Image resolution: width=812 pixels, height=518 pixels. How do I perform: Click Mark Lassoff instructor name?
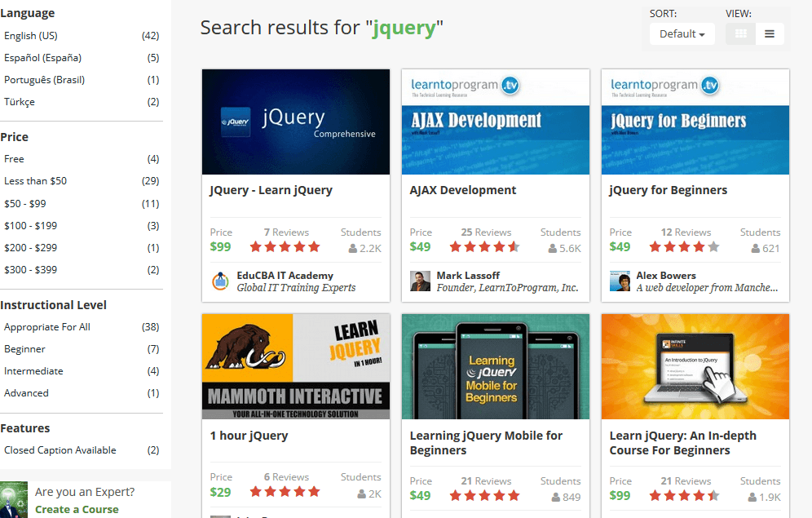pos(468,276)
